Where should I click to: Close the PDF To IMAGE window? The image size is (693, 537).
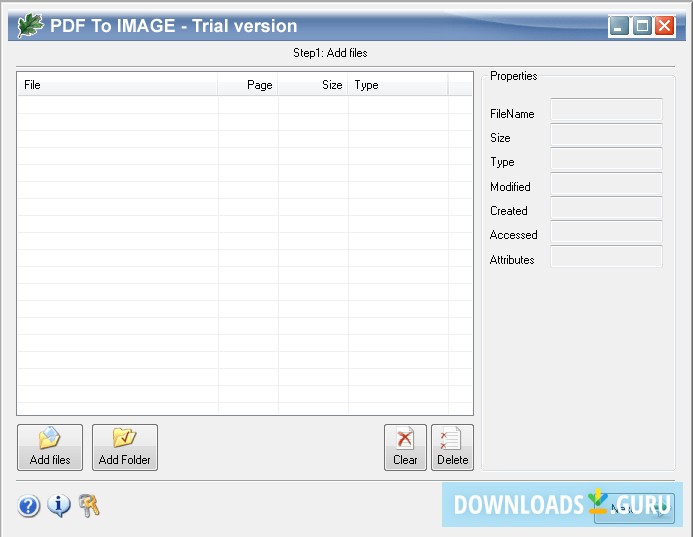665,26
